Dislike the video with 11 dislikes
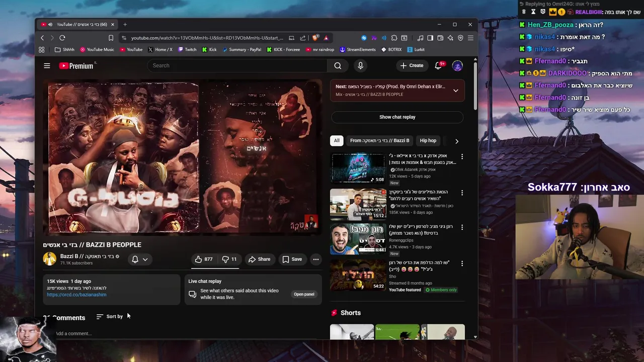This screenshot has width=644, height=362. 229,259
